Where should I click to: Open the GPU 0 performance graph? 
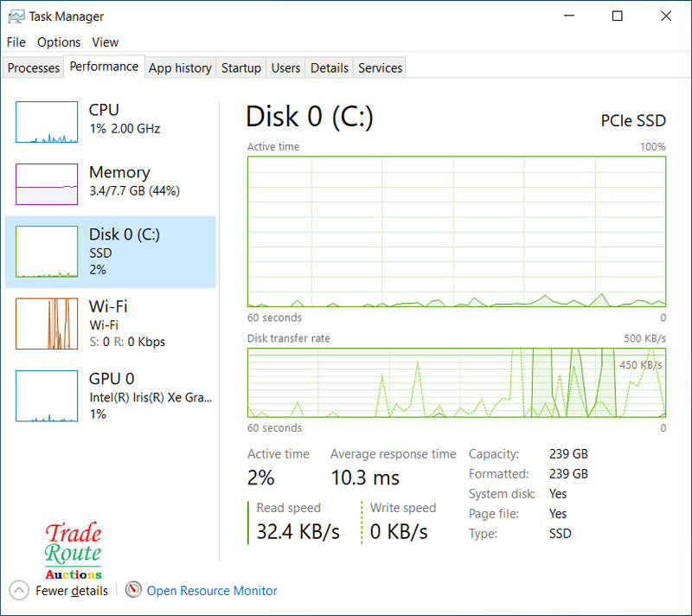[x=47, y=396]
